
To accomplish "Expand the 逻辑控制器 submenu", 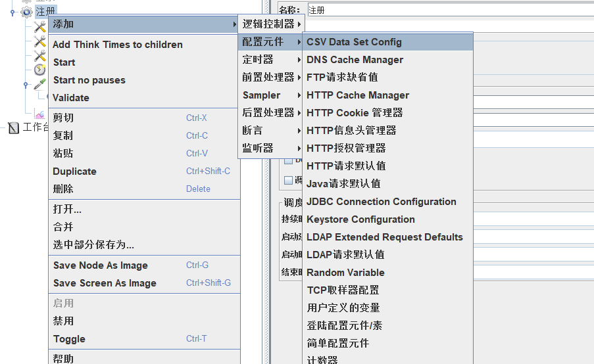I will tap(269, 24).
